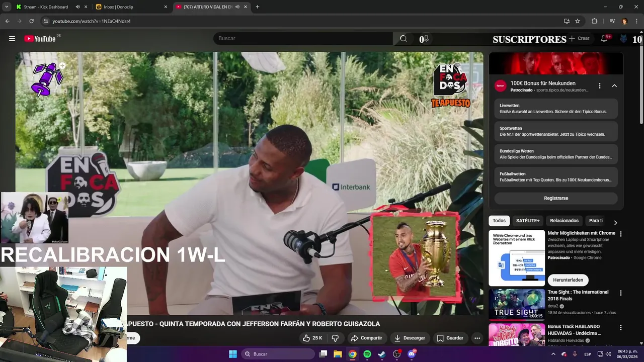This screenshot has height=362, width=644.
Task: Show more chips with right arrow
Action: pyautogui.click(x=615, y=223)
